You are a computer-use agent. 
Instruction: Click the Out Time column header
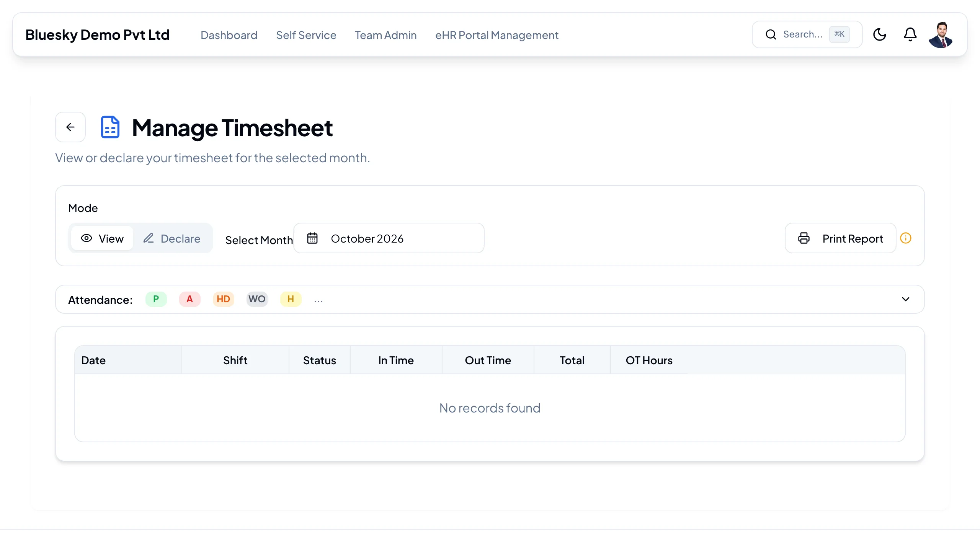(x=488, y=360)
